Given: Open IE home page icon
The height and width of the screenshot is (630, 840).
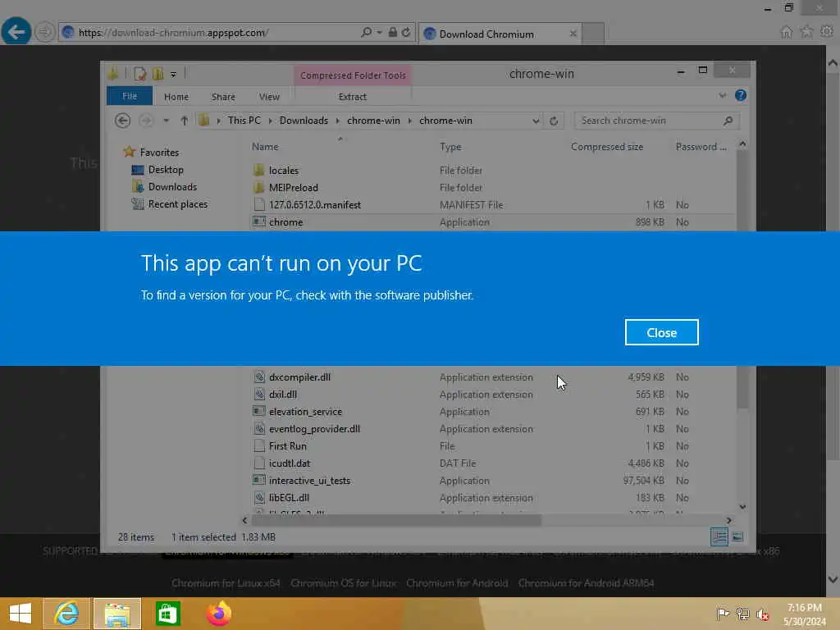Looking at the screenshot, I should (x=786, y=32).
